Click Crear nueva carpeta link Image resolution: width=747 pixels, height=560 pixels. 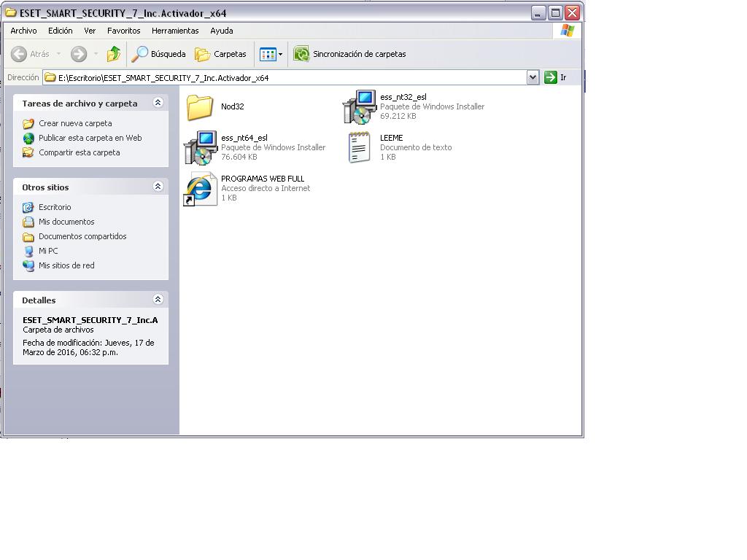(75, 123)
